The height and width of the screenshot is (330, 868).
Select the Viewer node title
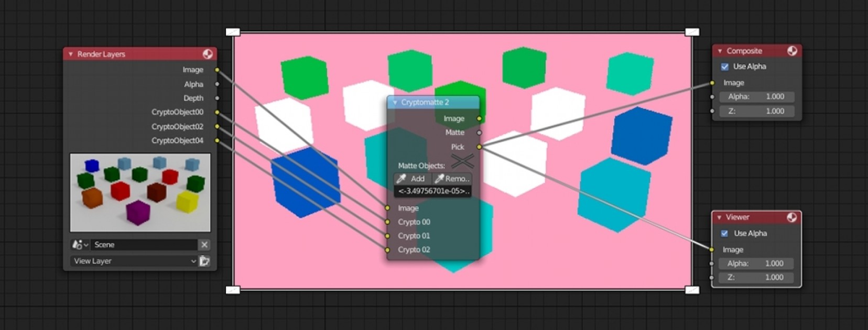(x=737, y=217)
